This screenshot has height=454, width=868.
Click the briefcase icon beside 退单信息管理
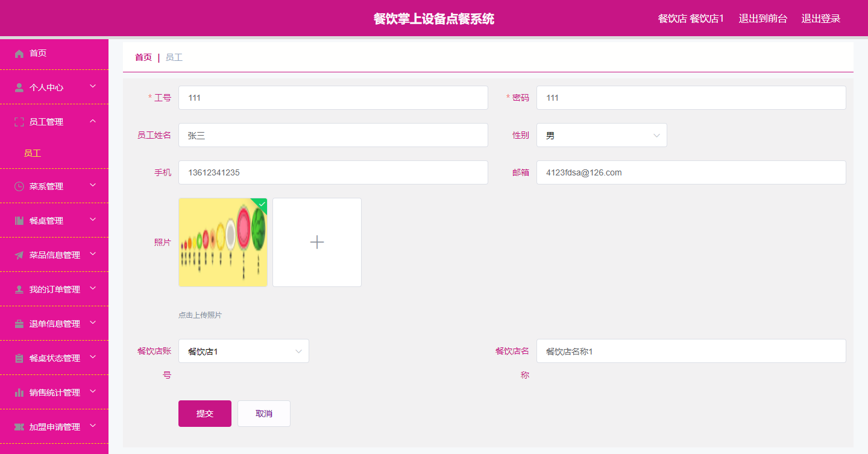coord(19,324)
